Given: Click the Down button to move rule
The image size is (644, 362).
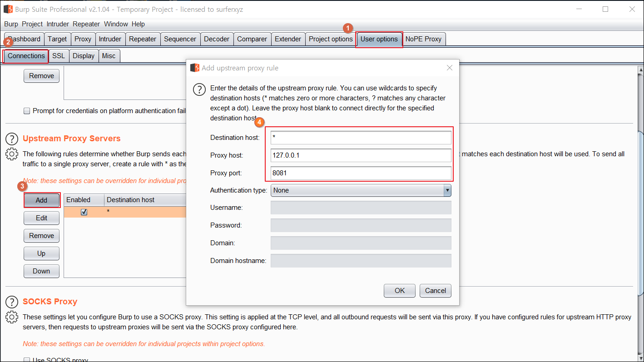Looking at the screenshot, I should pos(41,271).
